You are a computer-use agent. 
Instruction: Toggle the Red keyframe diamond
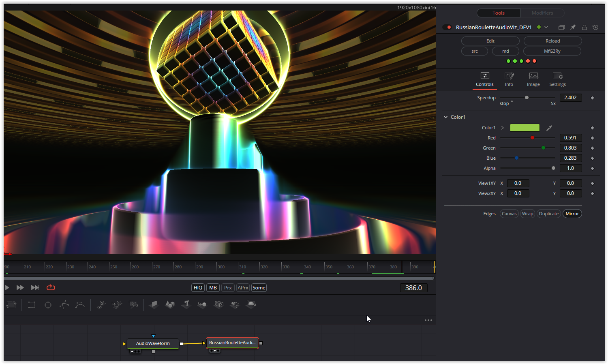592,138
